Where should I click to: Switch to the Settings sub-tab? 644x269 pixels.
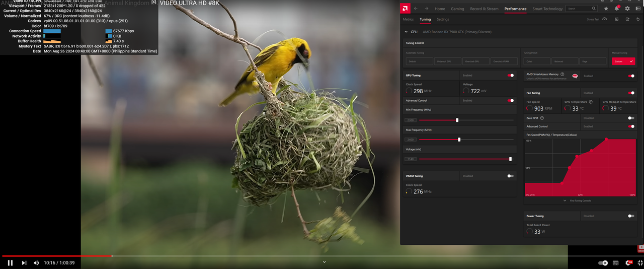point(443,19)
